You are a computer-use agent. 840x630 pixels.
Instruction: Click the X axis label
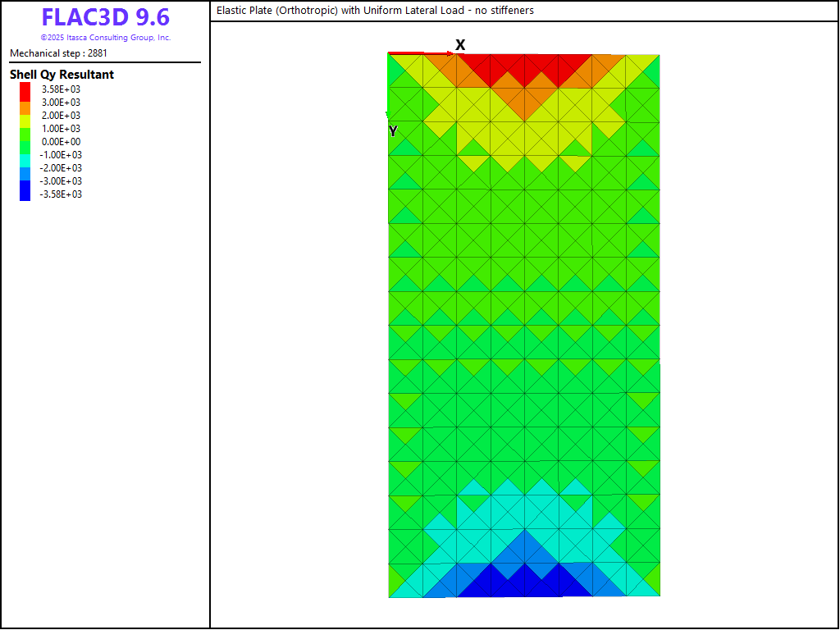click(460, 45)
